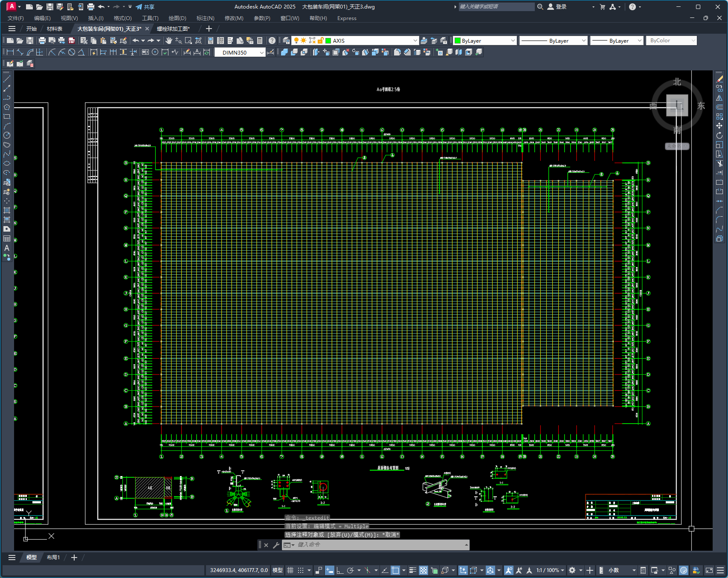The height and width of the screenshot is (578, 728).
Task: Click the 开始 start tab
Action: (x=31, y=29)
